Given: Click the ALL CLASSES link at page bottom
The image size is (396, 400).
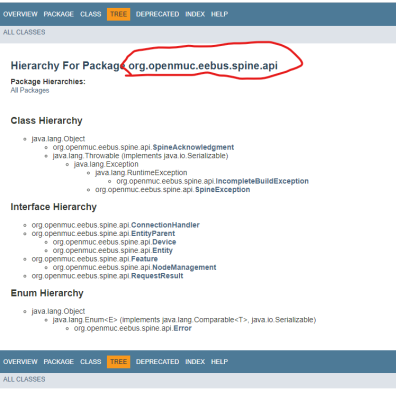Looking at the screenshot, I should point(24,379).
